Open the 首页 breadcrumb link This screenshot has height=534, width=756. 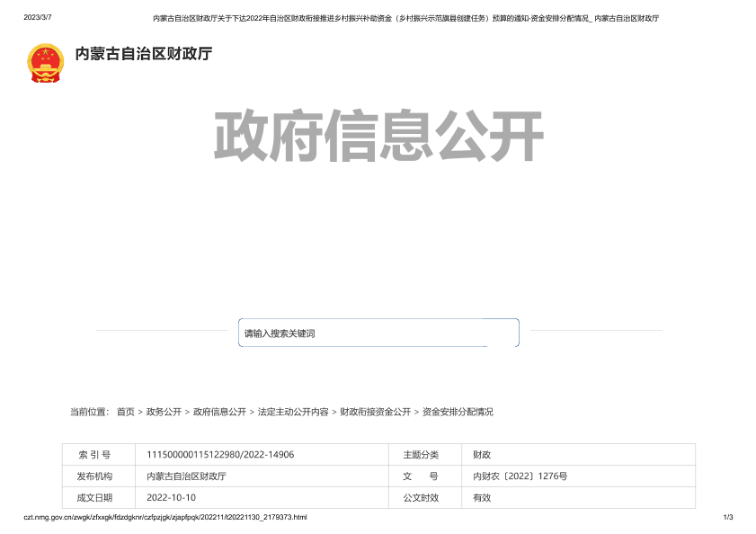click(x=125, y=412)
